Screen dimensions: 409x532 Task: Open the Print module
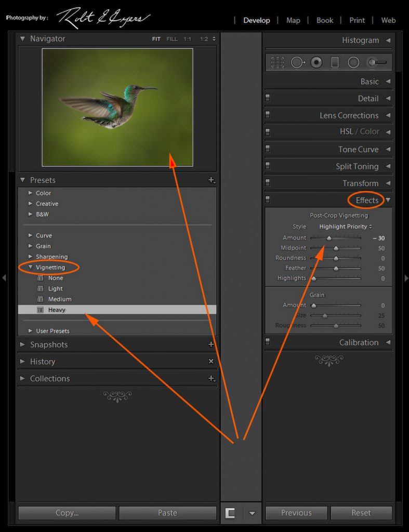pos(357,20)
